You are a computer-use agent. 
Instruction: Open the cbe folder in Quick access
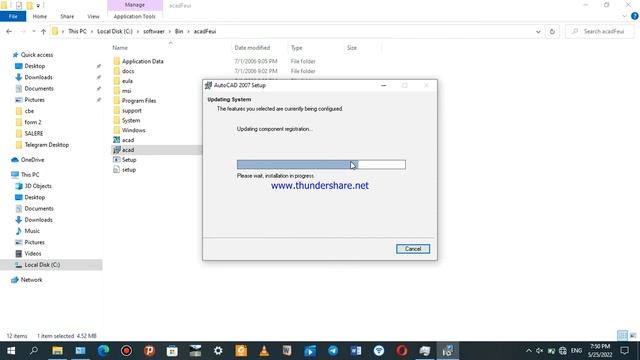click(x=29, y=111)
